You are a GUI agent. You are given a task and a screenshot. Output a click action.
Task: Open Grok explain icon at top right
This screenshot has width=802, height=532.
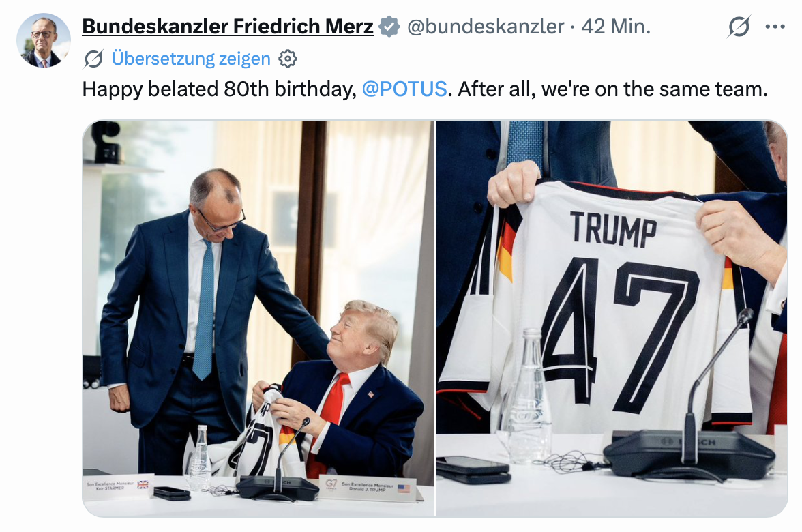point(739,27)
